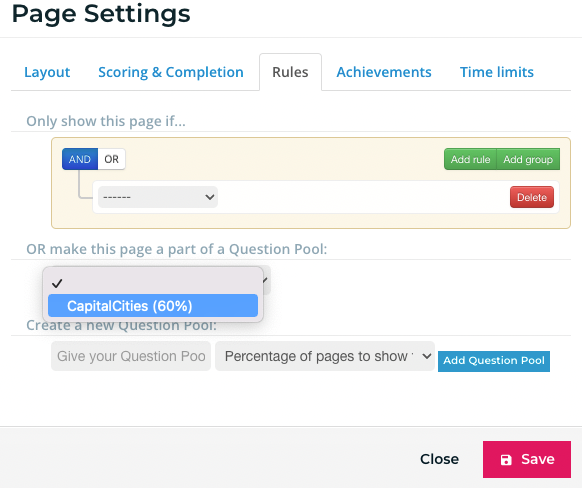This screenshot has width=585, height=489.
Task: Open the Time limits tab
Action: [x=497, y=72]
